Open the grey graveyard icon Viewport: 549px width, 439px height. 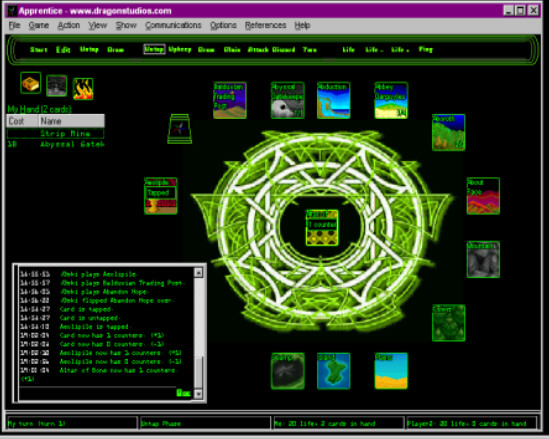[x=56, y=85]
